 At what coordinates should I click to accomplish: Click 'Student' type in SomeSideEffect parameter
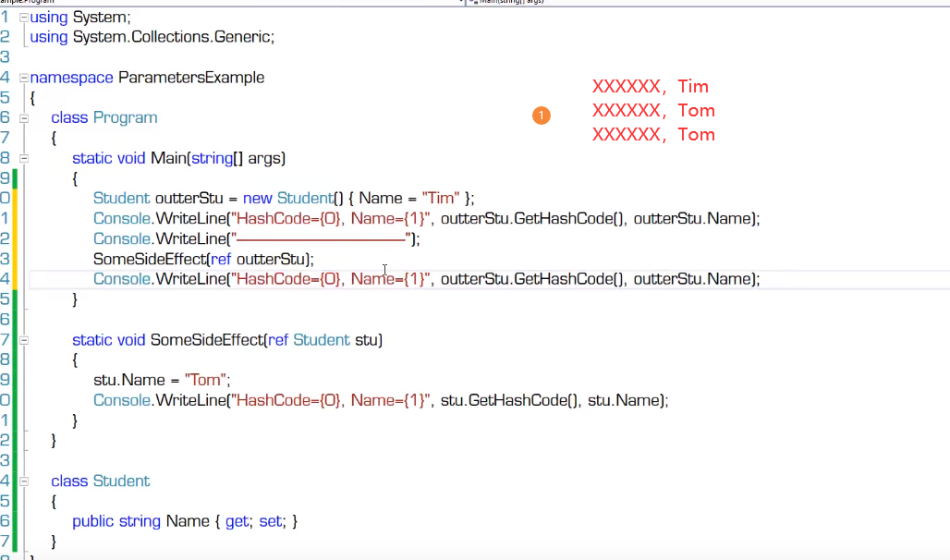point(322,340)
